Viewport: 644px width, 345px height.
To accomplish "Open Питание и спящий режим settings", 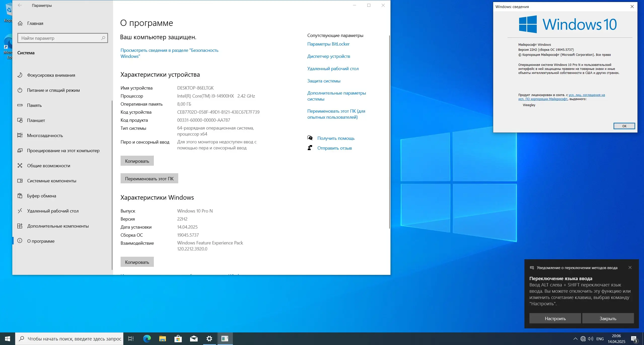I will [53, 90].
